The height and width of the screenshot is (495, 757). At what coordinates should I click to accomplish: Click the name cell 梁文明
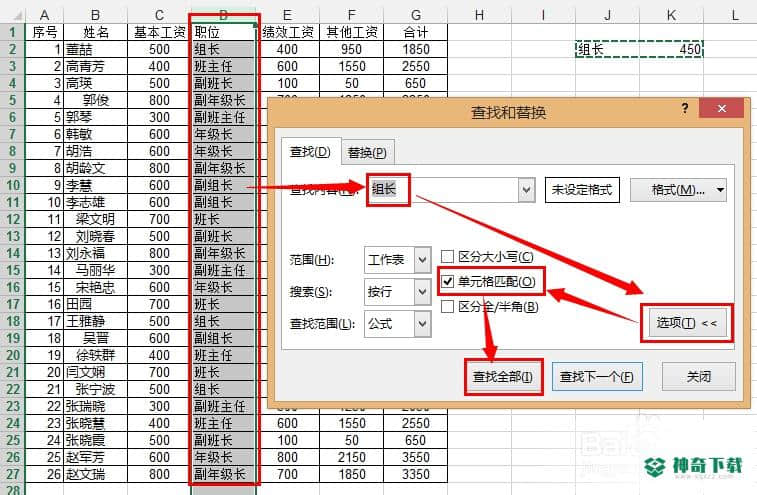coord(95,219)
